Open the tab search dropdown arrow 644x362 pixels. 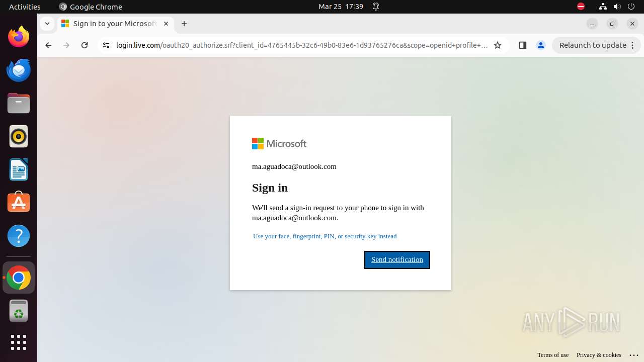pos(47,24)
